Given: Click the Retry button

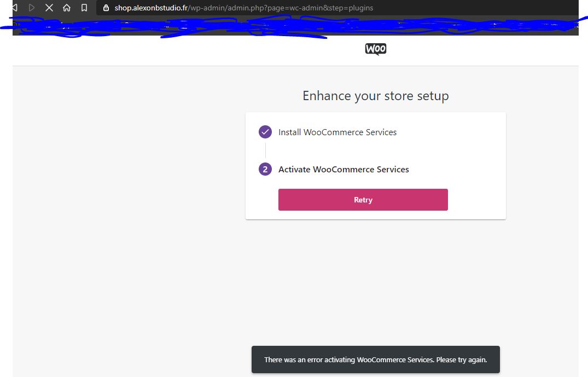Looking at the screenshot, I should 363,199.
